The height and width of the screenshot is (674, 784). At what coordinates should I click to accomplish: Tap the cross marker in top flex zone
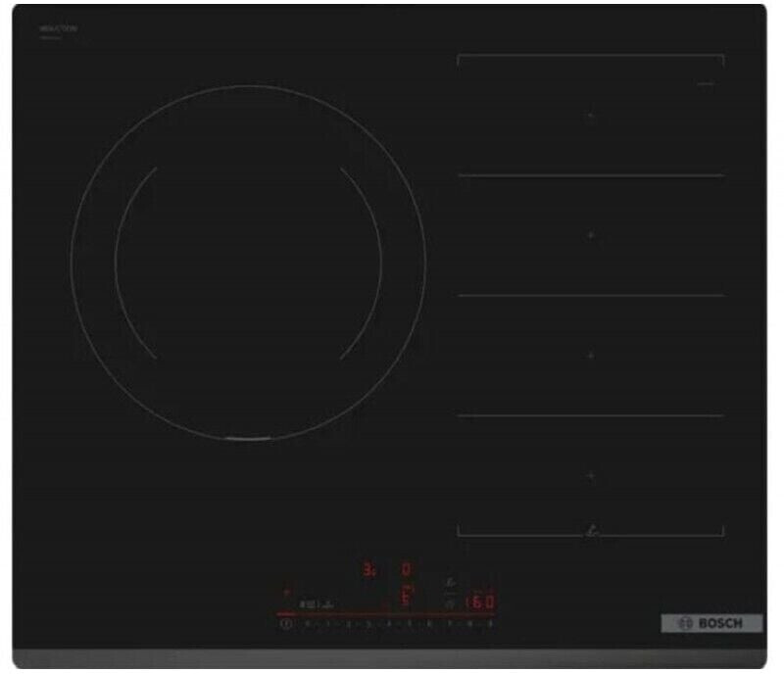pyautogui.click(x=591, y=116)
